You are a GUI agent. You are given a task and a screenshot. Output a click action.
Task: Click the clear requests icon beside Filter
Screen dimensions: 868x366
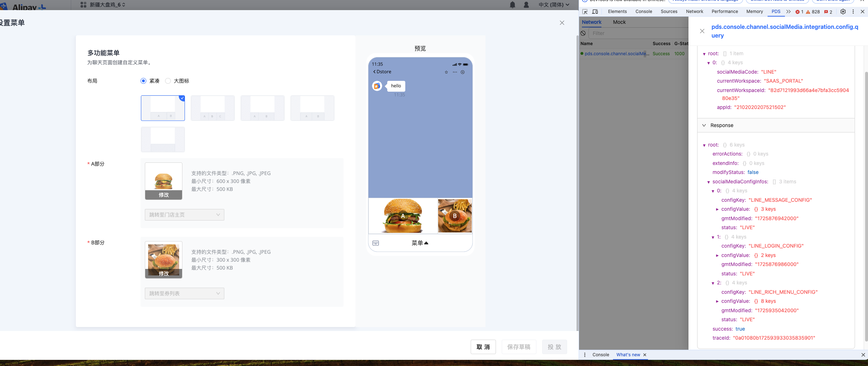[583, 33]
